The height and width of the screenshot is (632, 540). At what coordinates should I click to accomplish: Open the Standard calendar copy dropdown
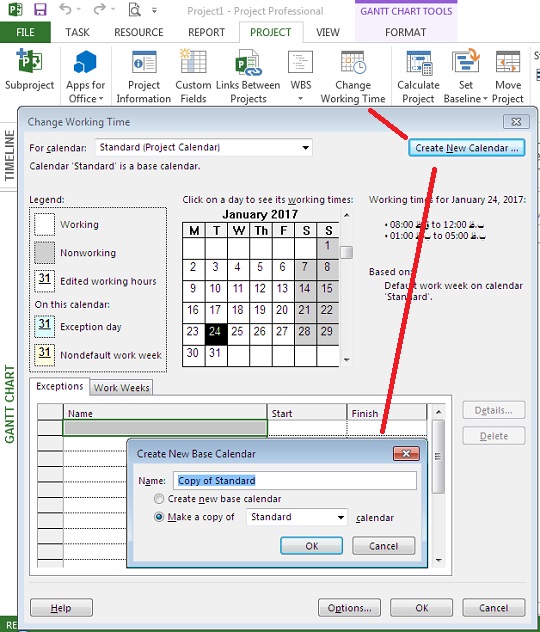341,517
